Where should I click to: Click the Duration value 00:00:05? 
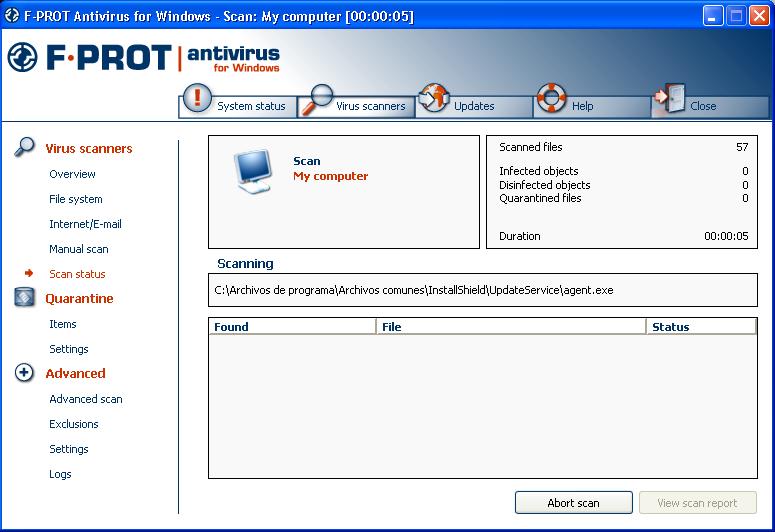pyautogui.click(x=726, y=236)
